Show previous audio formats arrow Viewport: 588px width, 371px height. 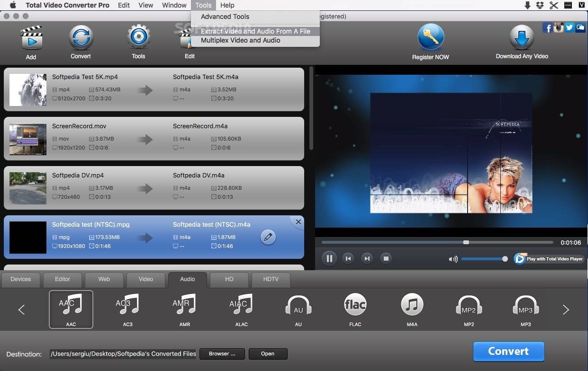pos(21,309)
